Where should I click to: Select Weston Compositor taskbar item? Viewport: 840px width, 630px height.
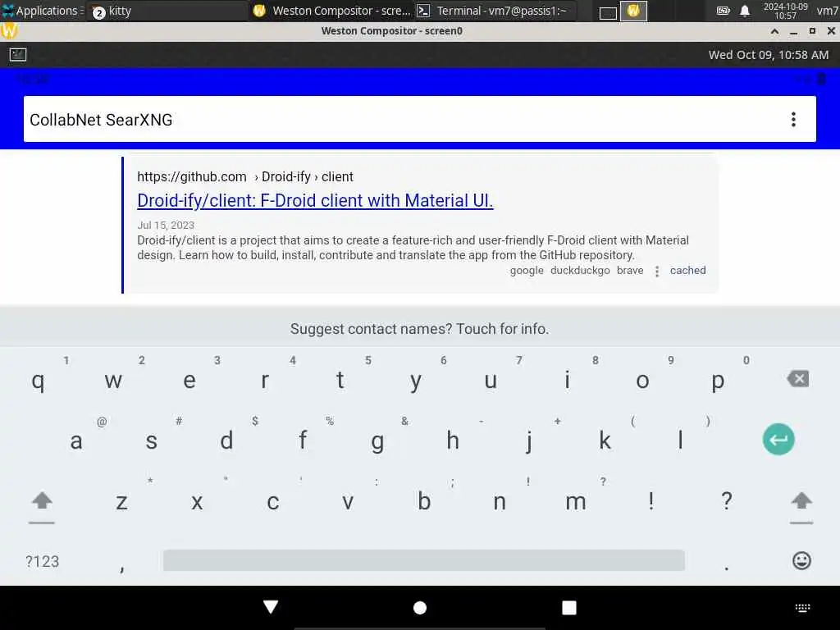(x=332, y=11)
